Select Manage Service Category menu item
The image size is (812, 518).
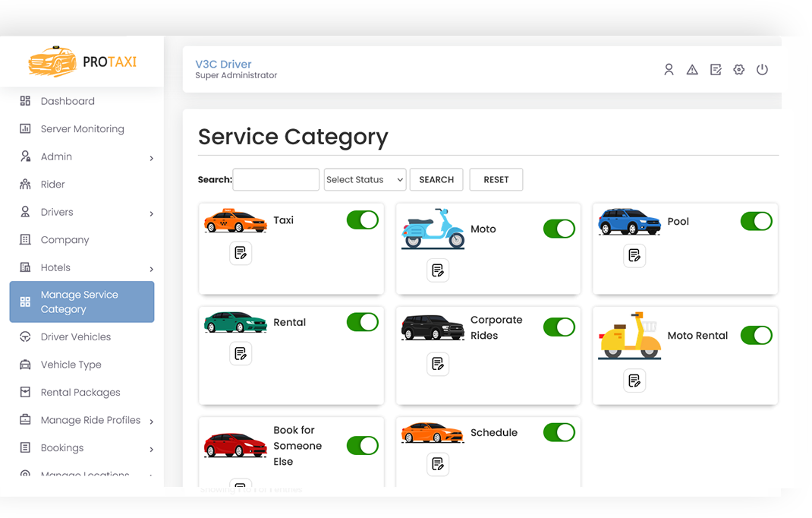pos(82,302)
